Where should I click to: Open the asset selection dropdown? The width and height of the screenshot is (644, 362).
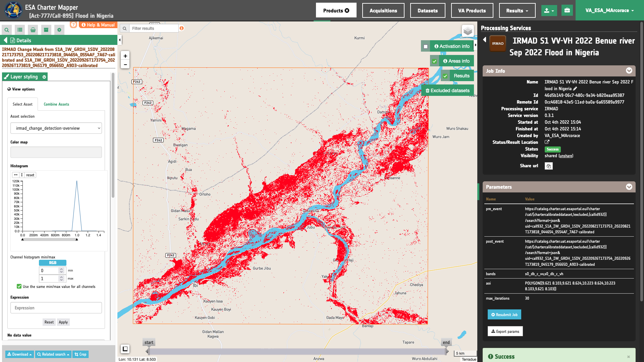[56, 128]
